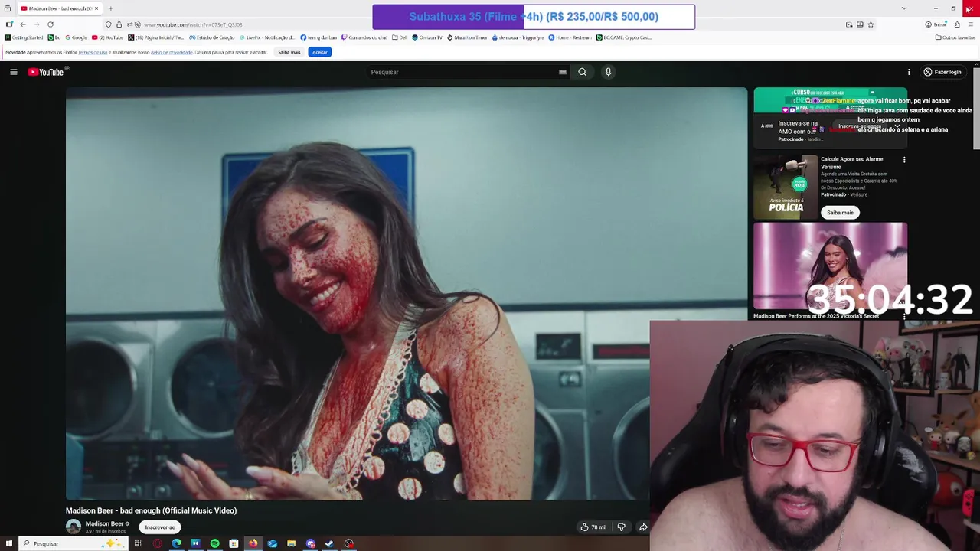980x551 pixels.
Task: Click Saiba mais on Verisure ad
Action: (x=840, y=212)
